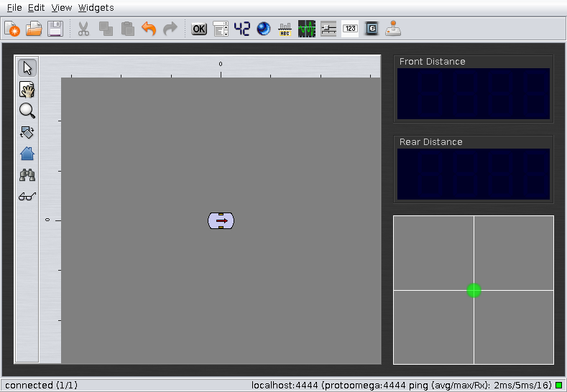Click the green connection status indicator

[x=559, y=385]
